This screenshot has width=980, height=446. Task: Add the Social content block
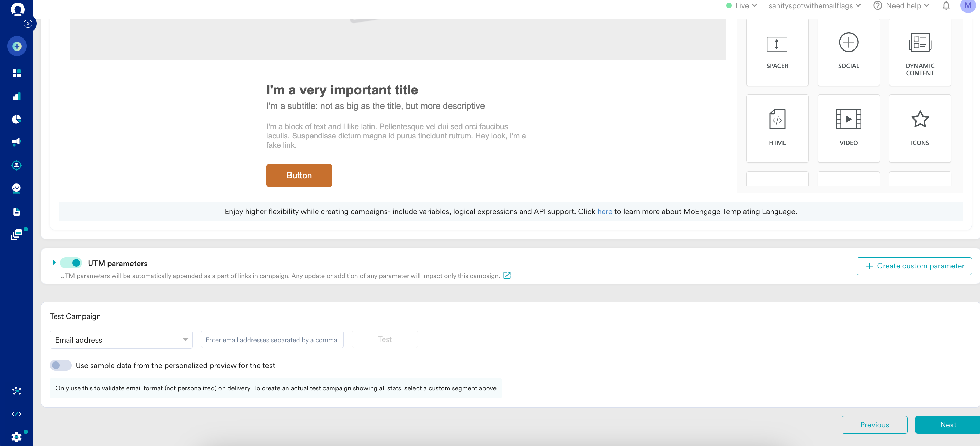[848, 52]
